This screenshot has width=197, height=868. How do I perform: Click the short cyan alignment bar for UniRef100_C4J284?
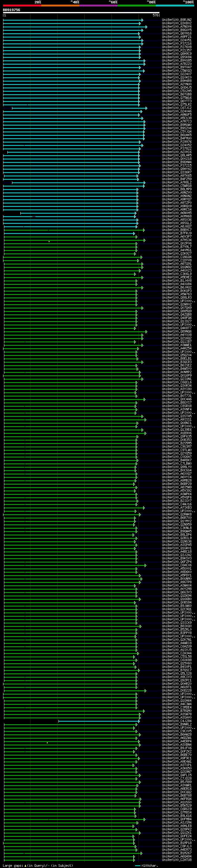[99, 721]
